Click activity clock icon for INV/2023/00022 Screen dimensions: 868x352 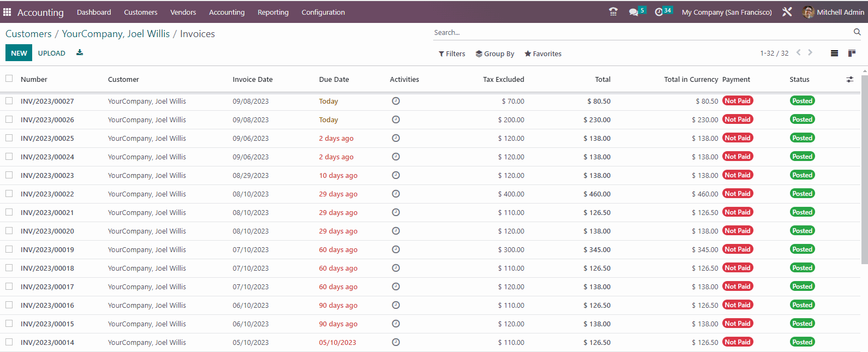coord(396,194)
